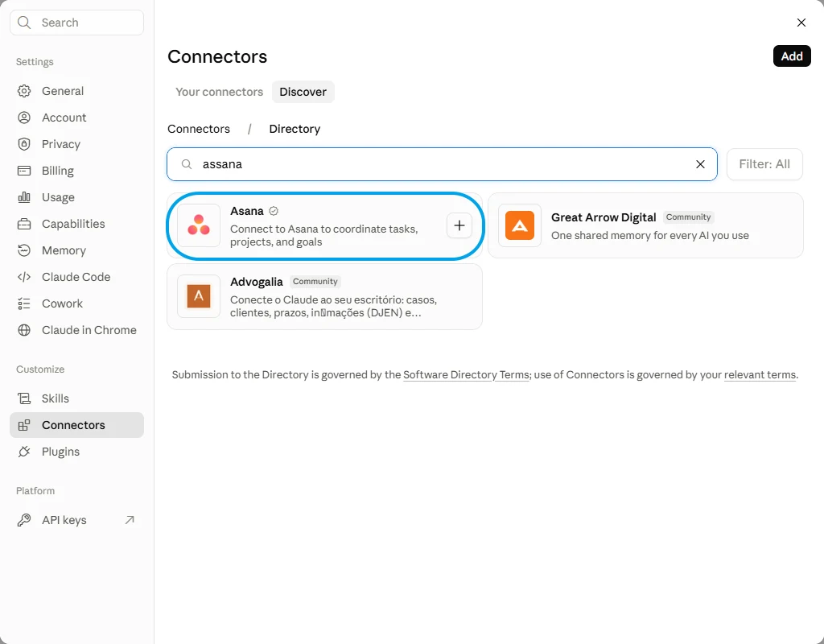The width and height of the screenshot is (824, 644).
Task: Click the 'Asana' connector title
Action: 247,211
